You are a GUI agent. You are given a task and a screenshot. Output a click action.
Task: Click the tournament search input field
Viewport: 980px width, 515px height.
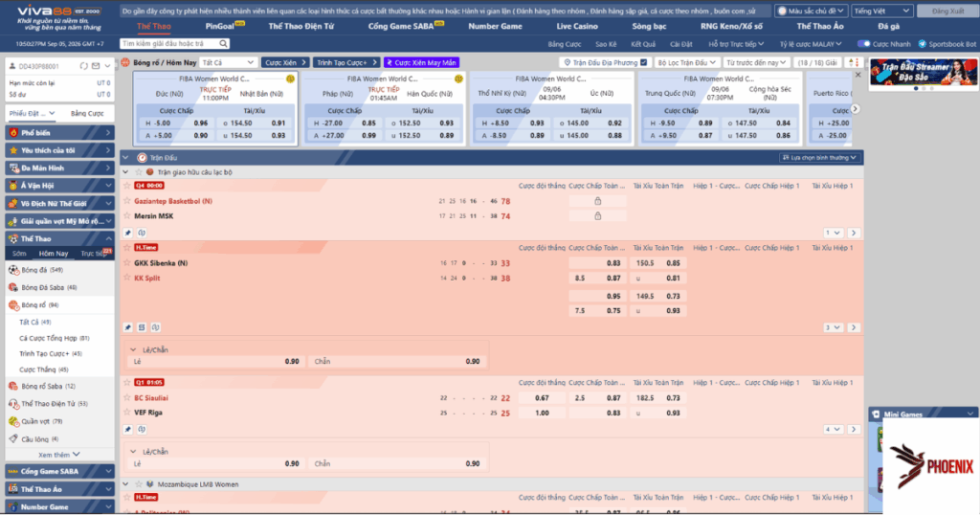[168, 44]
